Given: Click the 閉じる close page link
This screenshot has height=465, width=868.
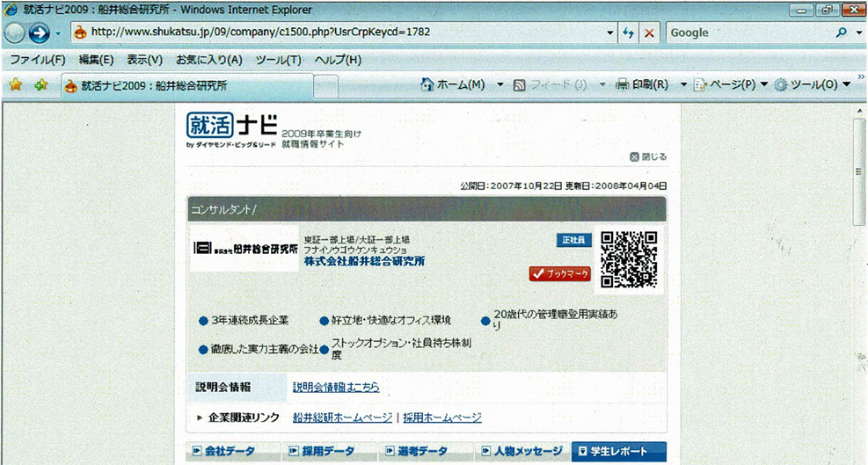Looking at the screenshot, I should [648, 157].
